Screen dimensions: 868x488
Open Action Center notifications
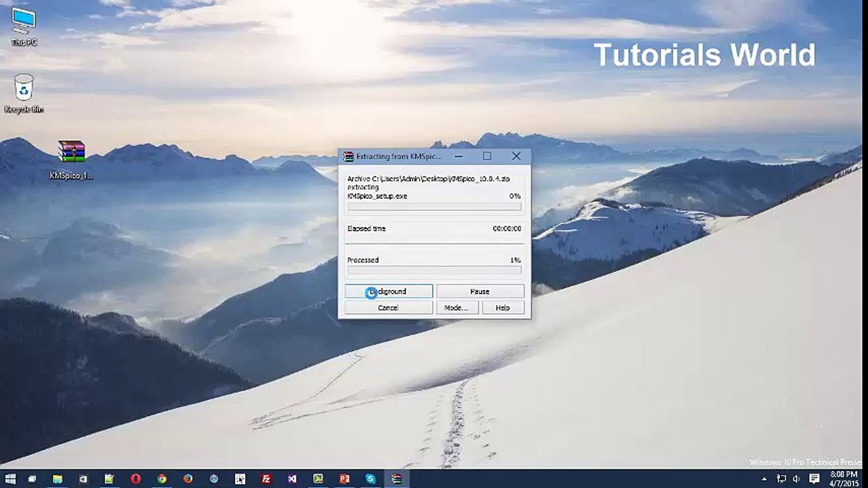[814, 479]
